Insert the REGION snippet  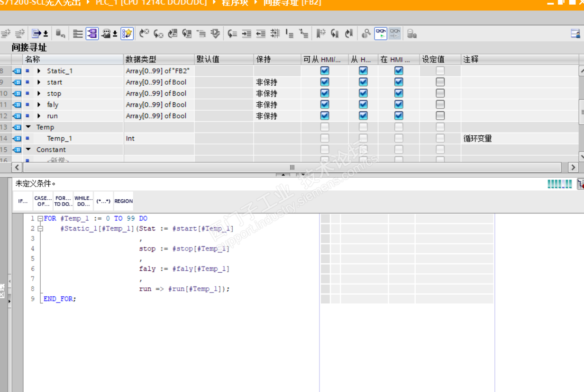coord(123,201)
